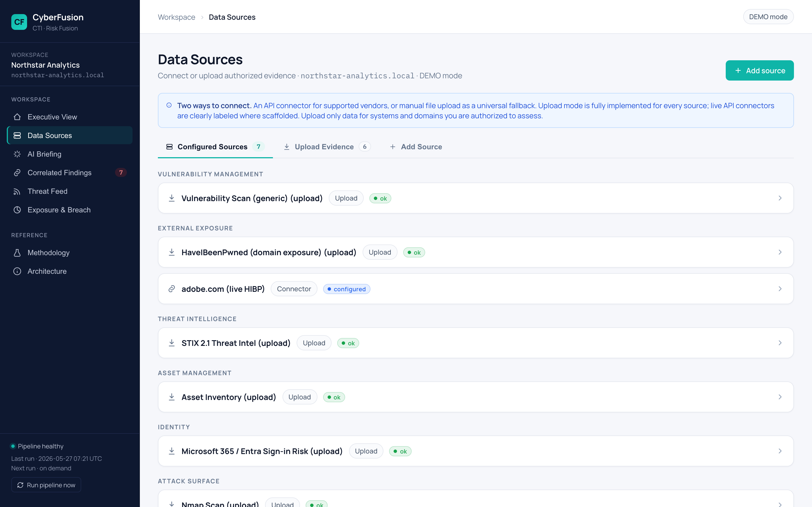Viewport: 812px width, 507px height.
Task: Open Correlated Findings link icon
Action: pyautogui.click(x=17, y=173)
